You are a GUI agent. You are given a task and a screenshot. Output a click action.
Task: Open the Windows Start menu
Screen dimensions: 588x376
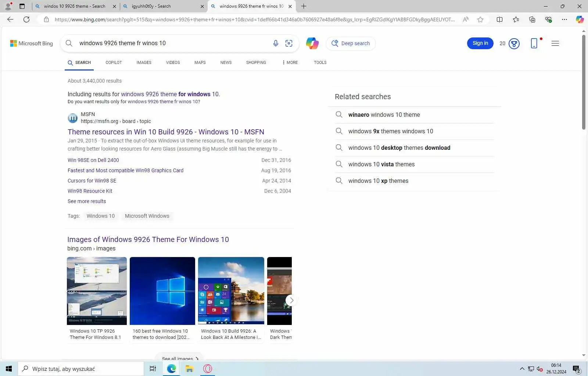[x=9, y=369]
